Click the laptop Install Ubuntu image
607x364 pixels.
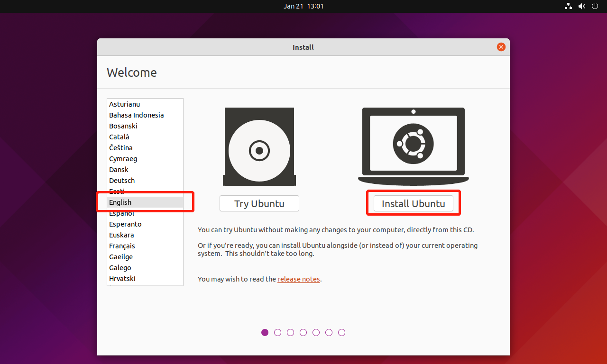tap(413, 146)
